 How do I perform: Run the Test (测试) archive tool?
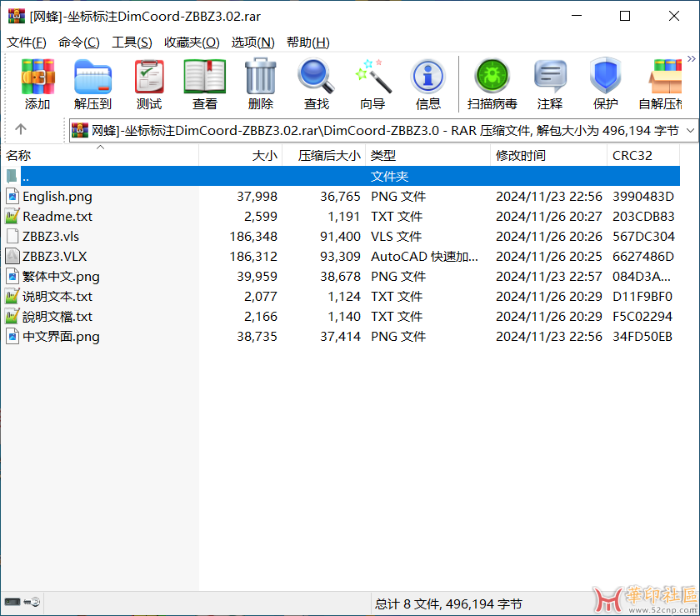pos(149,77)
